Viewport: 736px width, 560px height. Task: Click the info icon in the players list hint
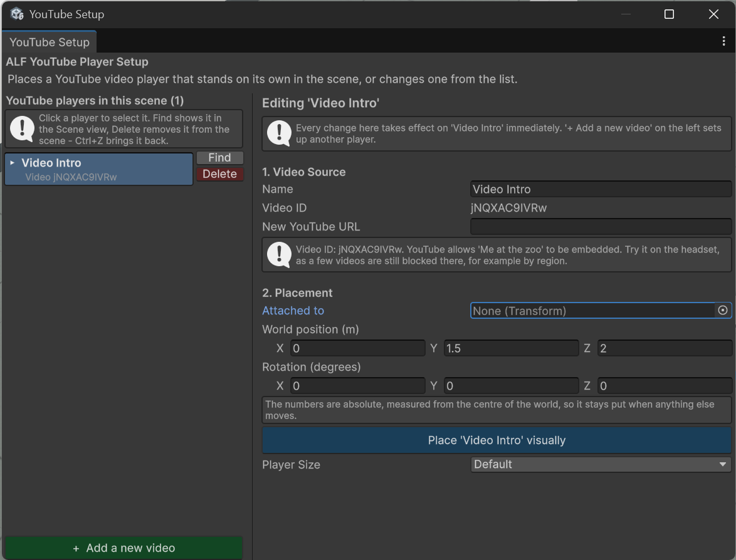pyautogui.click(x=22, y=128)
